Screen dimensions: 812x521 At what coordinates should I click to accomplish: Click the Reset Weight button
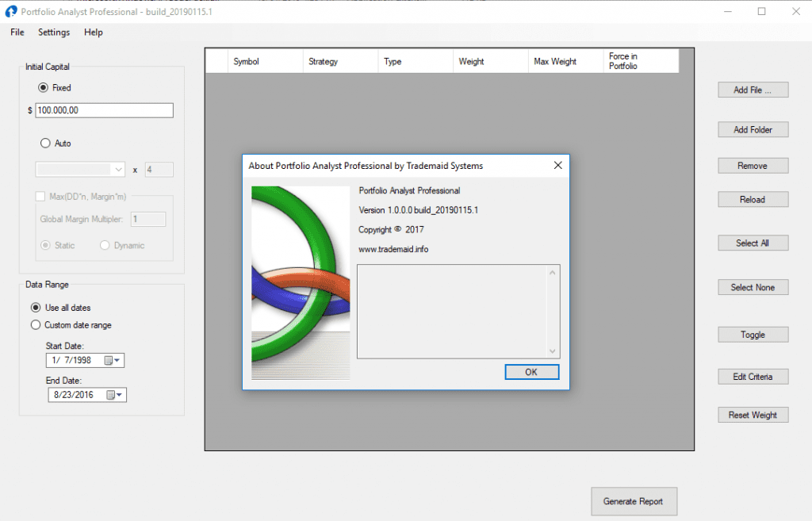tap(753, 415)
